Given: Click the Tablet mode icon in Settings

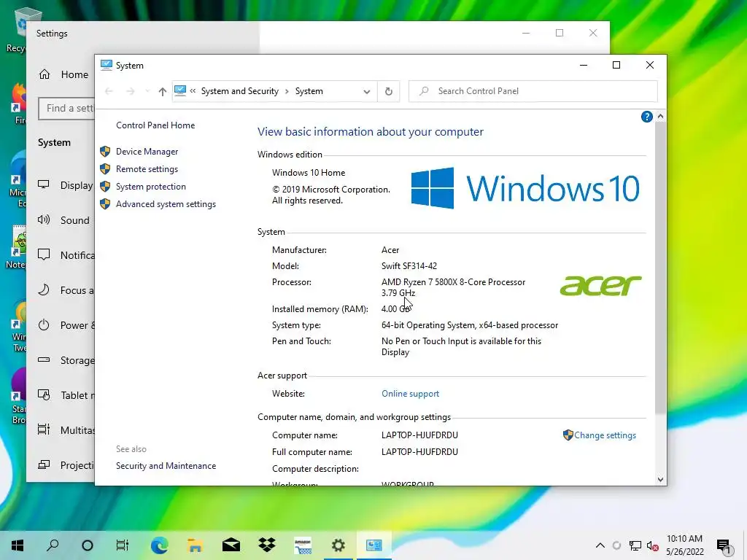Looking at the screenshot, I should pos(44,394).
